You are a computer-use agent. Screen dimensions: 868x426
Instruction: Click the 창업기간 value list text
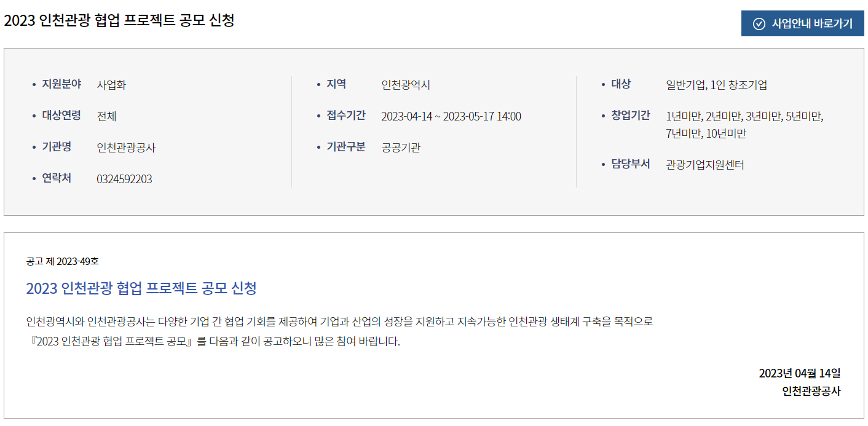(x=744, y=125)
